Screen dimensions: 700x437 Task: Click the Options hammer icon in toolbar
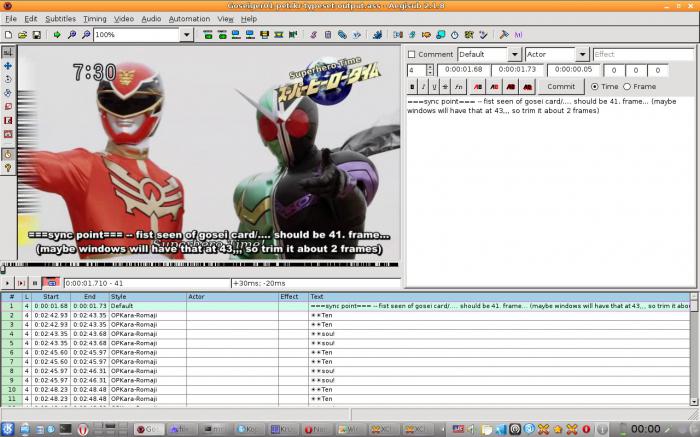(504, 35)
